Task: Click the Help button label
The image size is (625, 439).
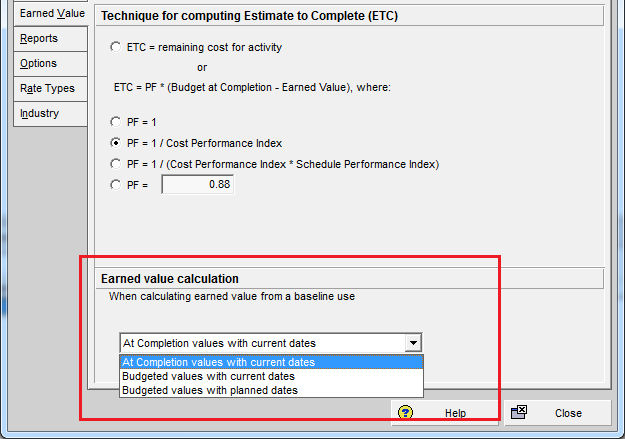Action: point(455,413)
